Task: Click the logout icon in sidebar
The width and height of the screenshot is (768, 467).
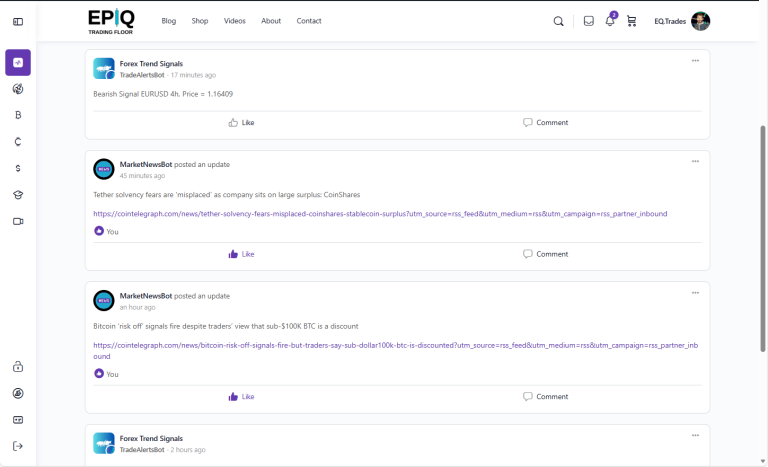Action: pos(18,446)
